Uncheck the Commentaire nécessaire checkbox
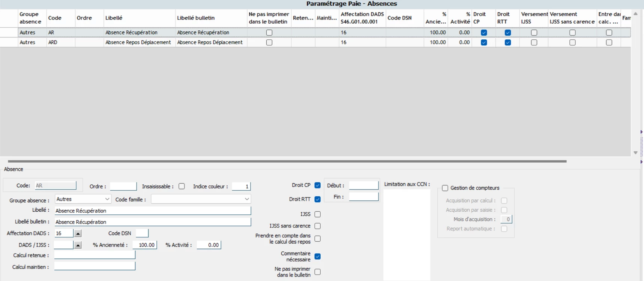 tap(318, 256)
